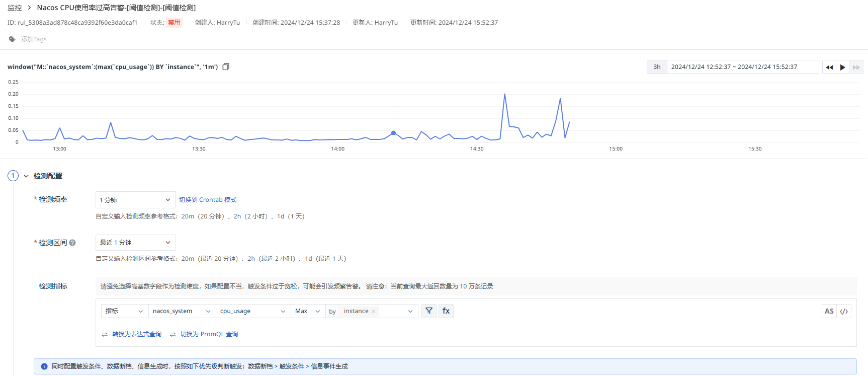Step time range forward
The width and height of the screenshot is (868, 376).
click(856, 67)
